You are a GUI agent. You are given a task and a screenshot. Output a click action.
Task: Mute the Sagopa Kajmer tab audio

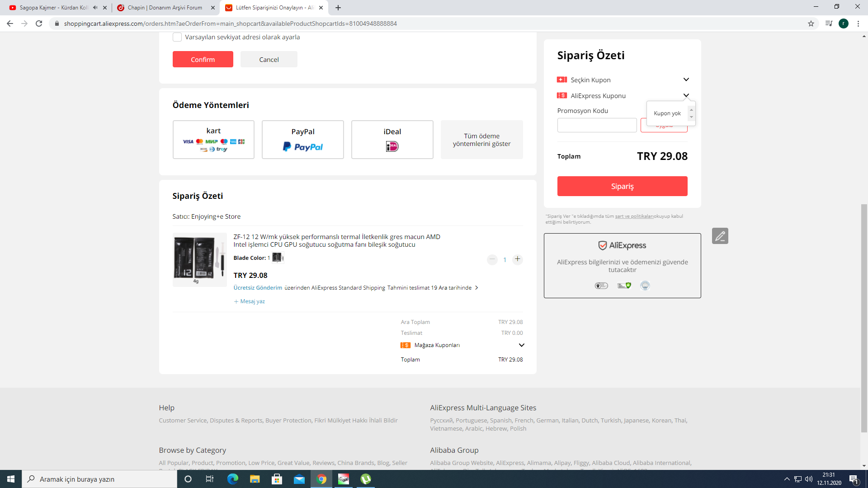[x=95, y=8]
